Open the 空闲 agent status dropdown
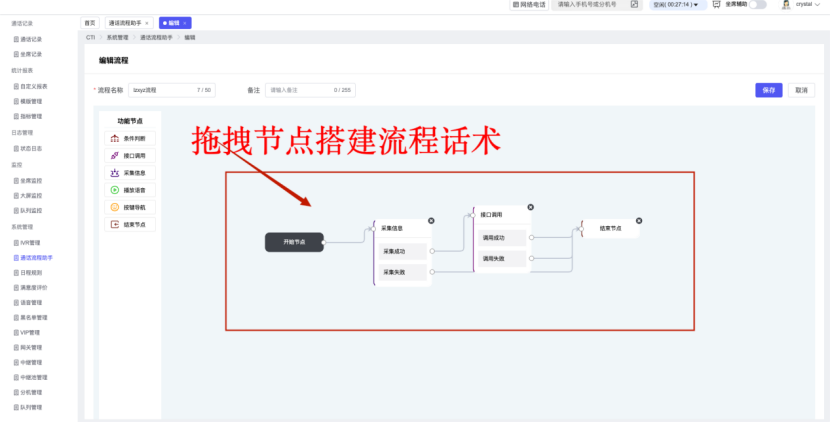The image size is (830, 422). (x=676, y=5)
